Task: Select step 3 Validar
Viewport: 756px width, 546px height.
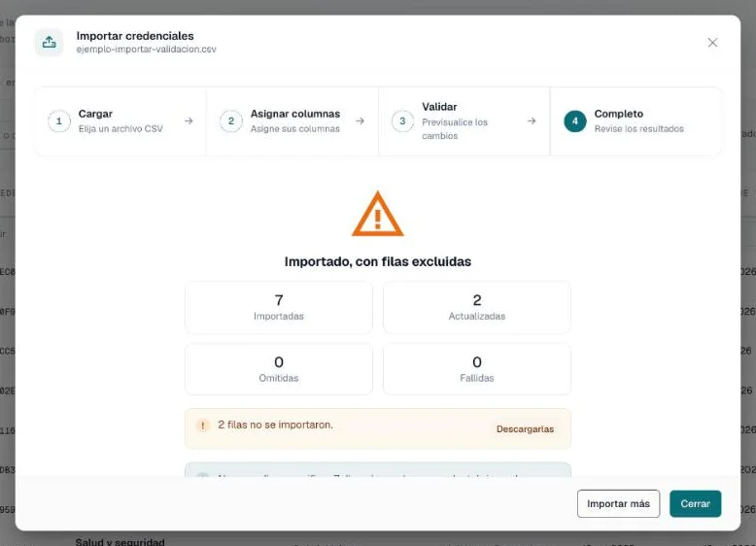Action: click(464, 121)
